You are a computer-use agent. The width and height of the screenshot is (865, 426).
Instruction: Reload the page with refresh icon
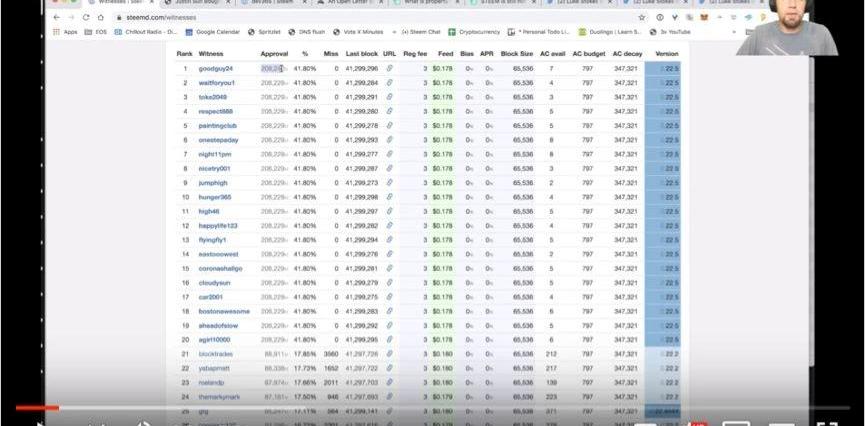(86, 17)
